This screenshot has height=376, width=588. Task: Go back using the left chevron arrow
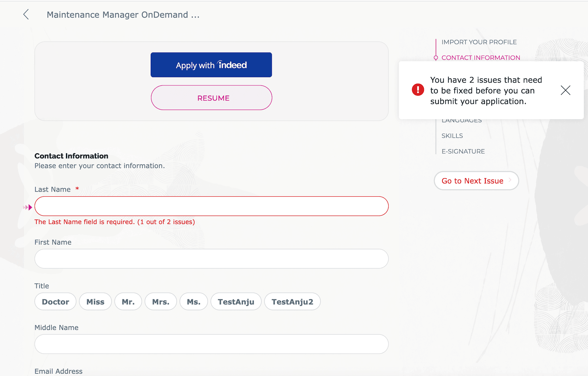26,14
